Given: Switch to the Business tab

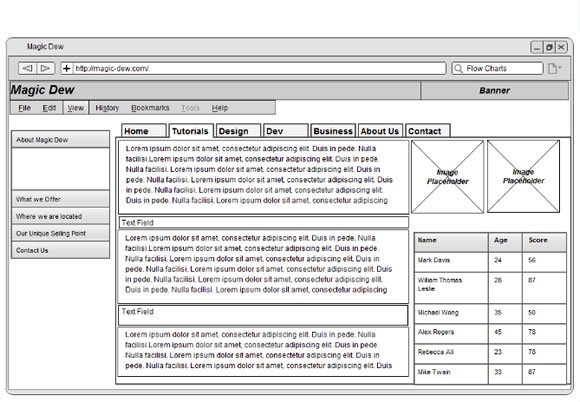Looking at the screenshot, I should click(x=333, y=131).
